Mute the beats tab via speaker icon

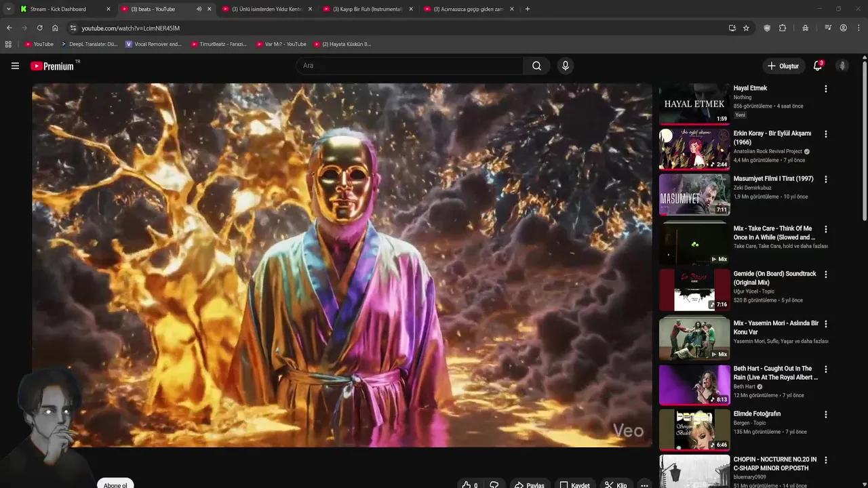coord(199,9)
